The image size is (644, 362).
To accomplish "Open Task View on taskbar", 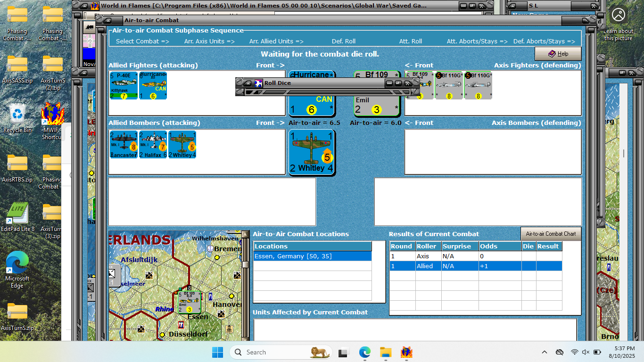I will (x=343, y=352).
